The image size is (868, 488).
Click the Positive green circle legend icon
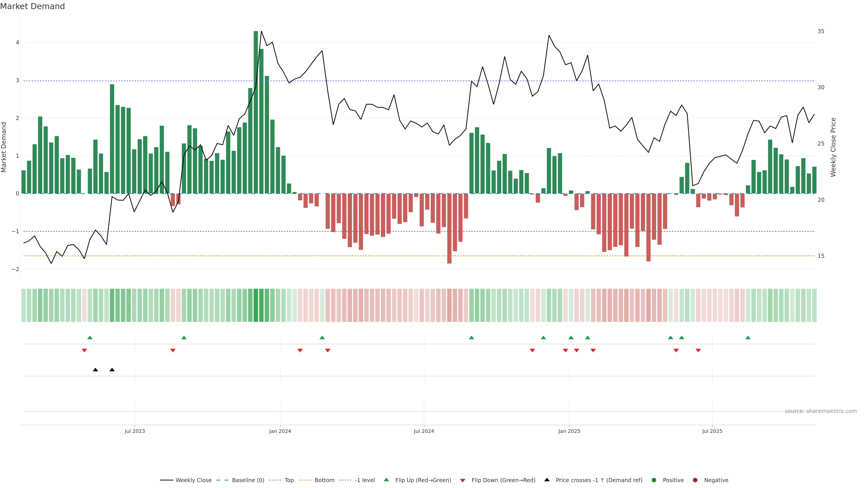point(654,480)
